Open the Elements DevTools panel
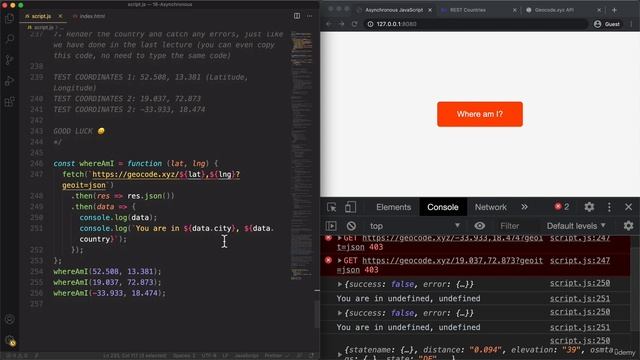Viewport: 640px width, 360px height. click(x=393, y=207)
